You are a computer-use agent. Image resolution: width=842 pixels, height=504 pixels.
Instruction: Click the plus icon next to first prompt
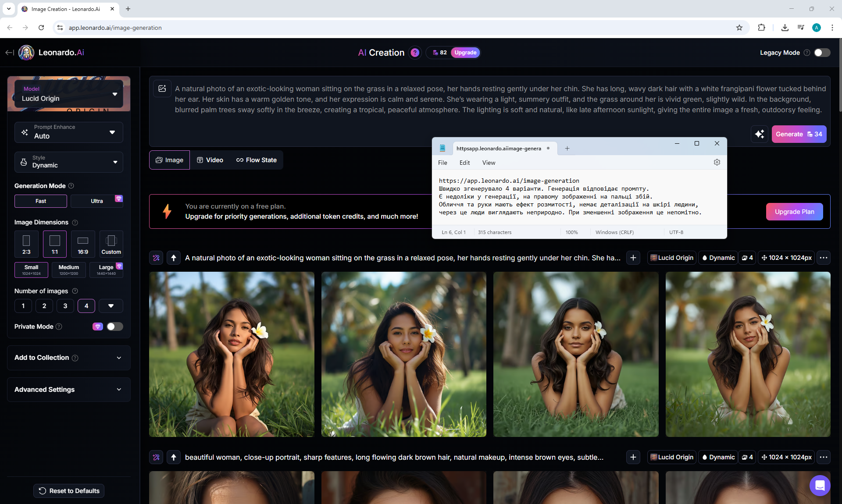coord(633,258)
